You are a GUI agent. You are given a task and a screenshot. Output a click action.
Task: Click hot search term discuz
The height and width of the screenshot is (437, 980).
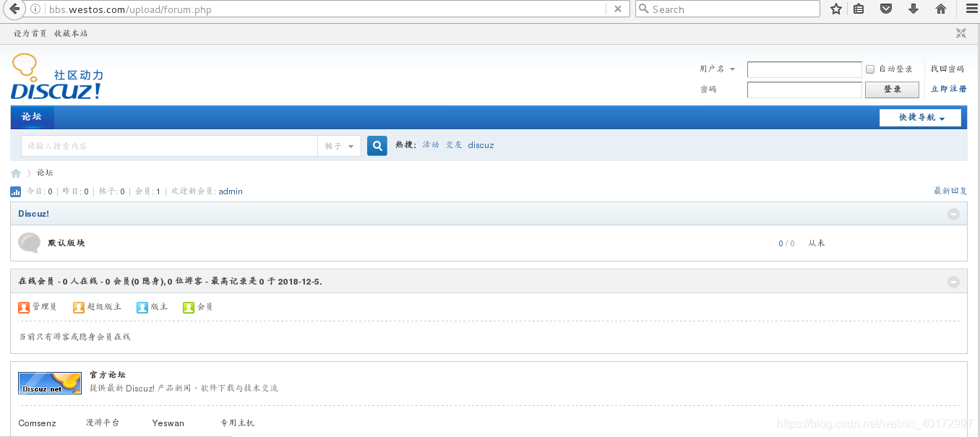[x=481, y=145]
